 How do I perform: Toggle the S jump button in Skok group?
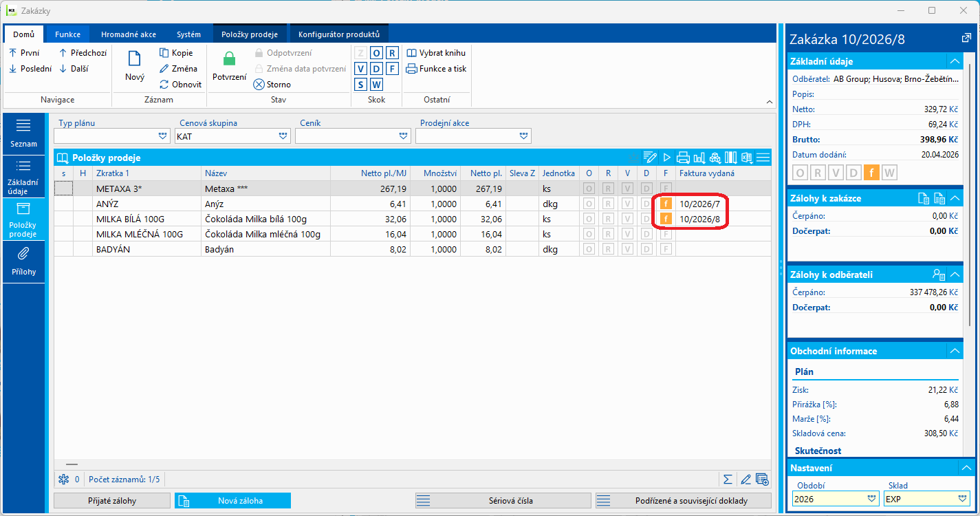point(360,85)
